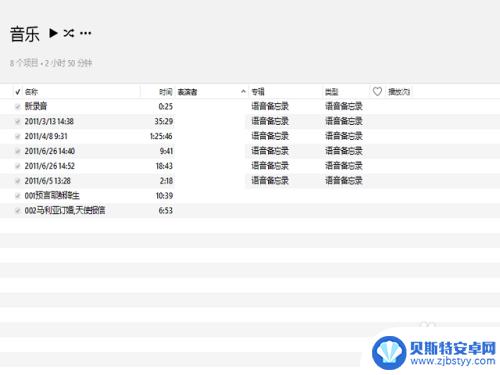Click the 类型 cell in the 9:41 row

pos(344,151)
